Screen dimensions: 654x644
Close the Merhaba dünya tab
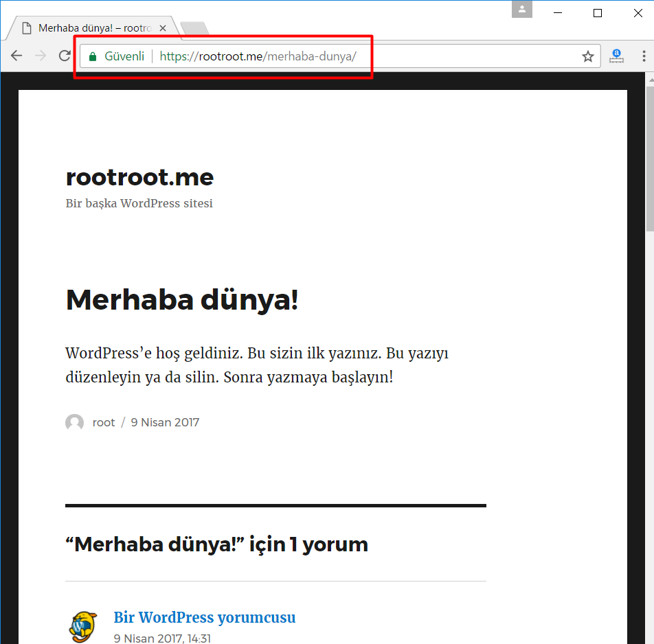coord(163,28)
